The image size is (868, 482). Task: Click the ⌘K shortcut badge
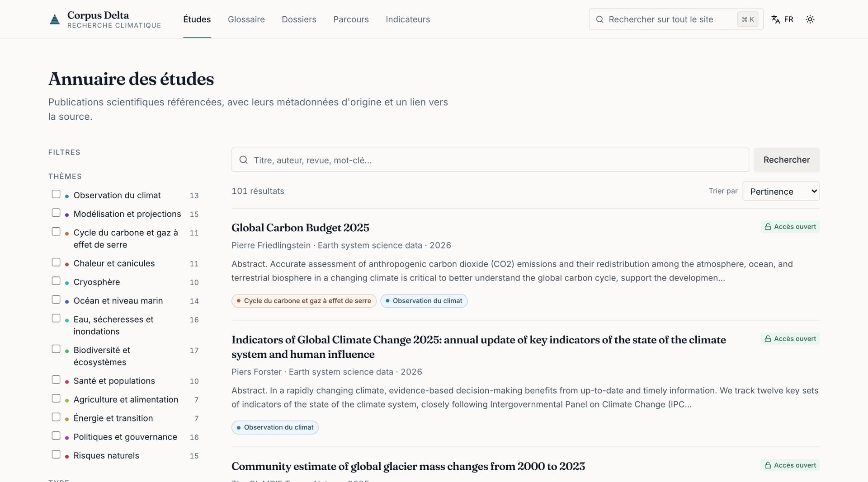click(x=748, y=19)
